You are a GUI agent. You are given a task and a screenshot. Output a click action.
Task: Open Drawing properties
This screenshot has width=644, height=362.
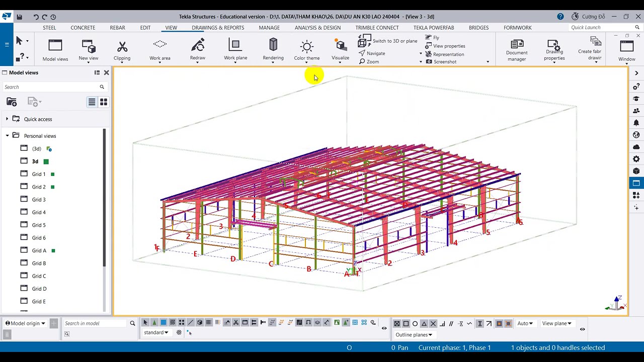click(x=554, y=50)
